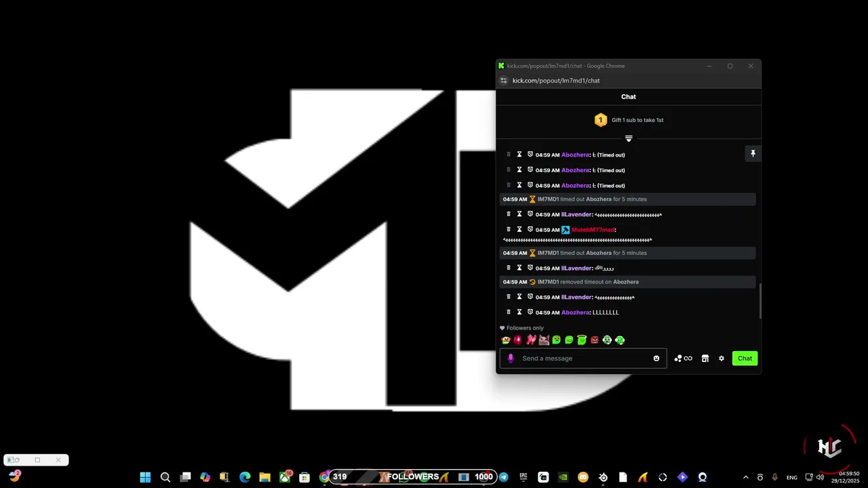Delete MutebM77mad's message with its trash icon
The height and width of the screenshot is (488, 868).
point(509,230)
